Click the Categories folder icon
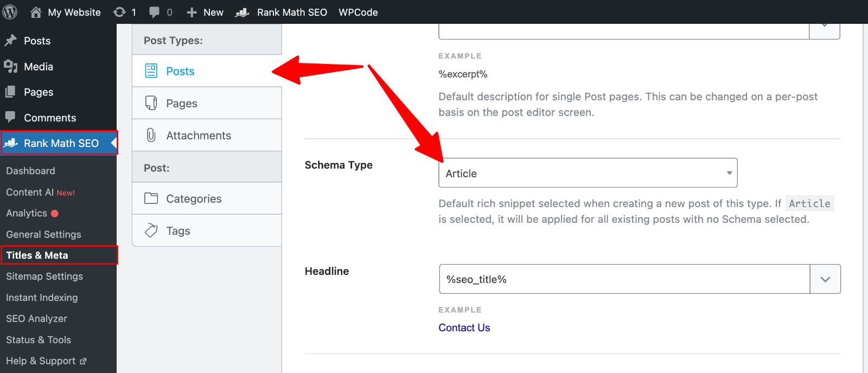 pyautogui.click(x=151, y=198)
